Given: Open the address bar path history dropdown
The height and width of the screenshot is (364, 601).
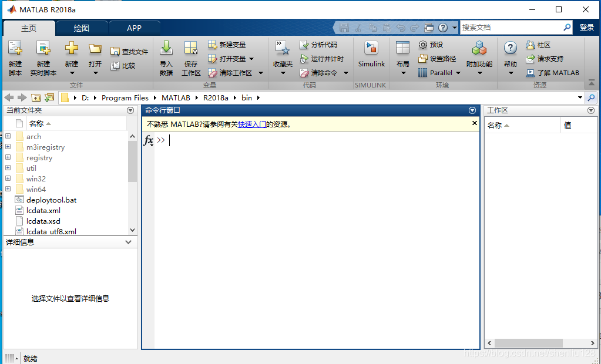Looking at the screenshot, I should pyautogui.click(x=580, y=97).
